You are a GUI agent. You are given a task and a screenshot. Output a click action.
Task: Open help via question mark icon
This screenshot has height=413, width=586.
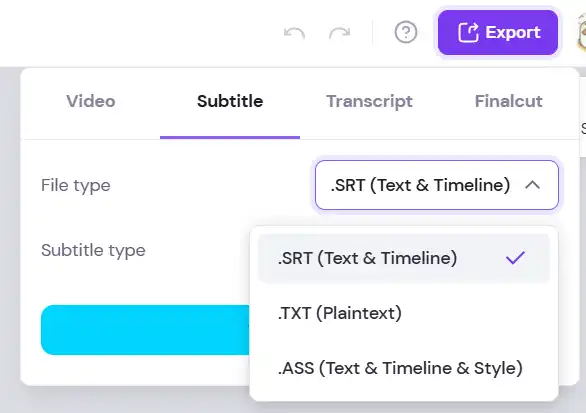[405, 32]
